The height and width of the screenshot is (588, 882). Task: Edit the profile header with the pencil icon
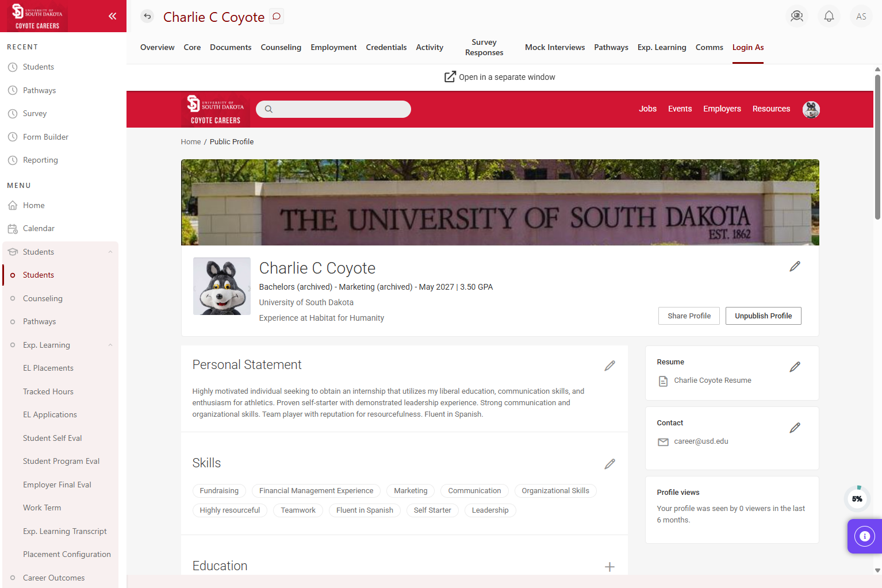pos(795,266)
